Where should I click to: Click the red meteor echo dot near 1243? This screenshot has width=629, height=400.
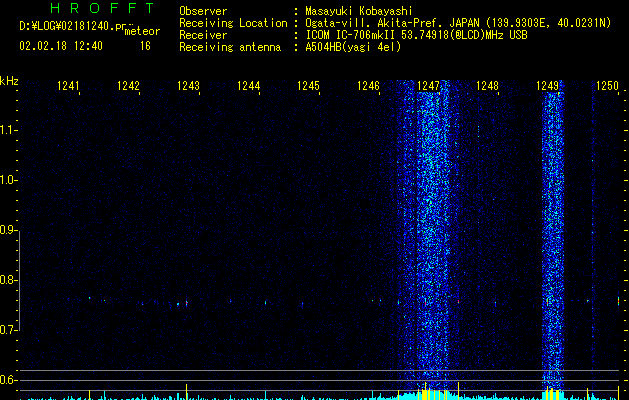tap(187, 303)
